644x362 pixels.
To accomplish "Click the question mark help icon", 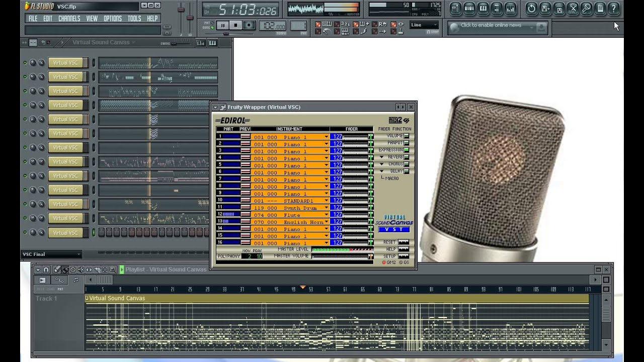I will 613,8.
